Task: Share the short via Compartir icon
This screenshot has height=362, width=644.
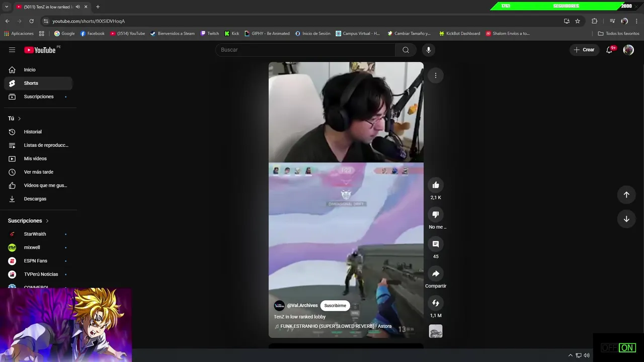Action: (x=436, y=274)
